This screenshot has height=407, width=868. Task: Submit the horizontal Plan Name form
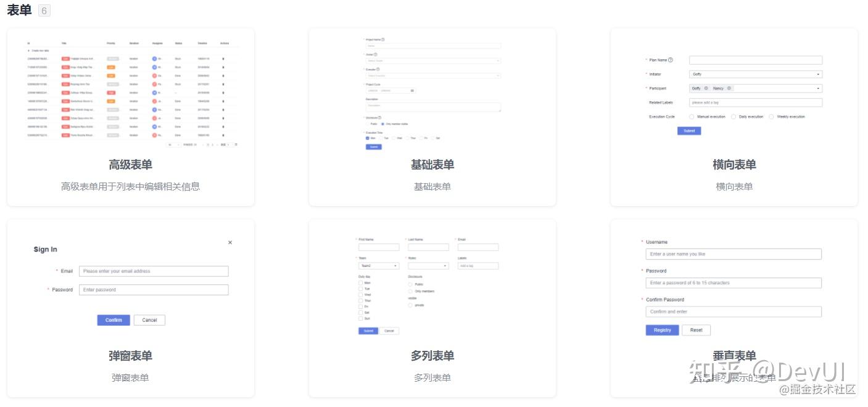click(x=689, y=131)
